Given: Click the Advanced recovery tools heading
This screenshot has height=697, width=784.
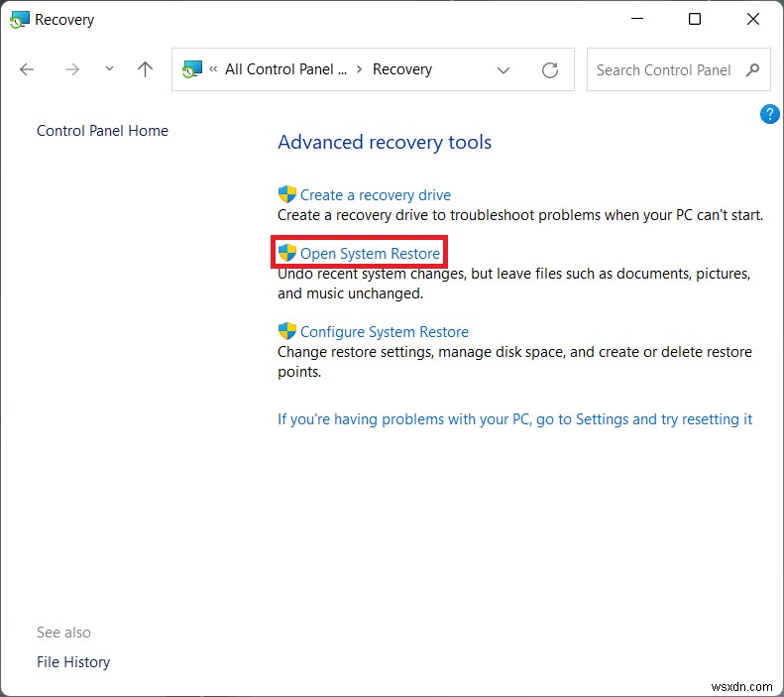Looking at the screenshot, I should (385, 143).
